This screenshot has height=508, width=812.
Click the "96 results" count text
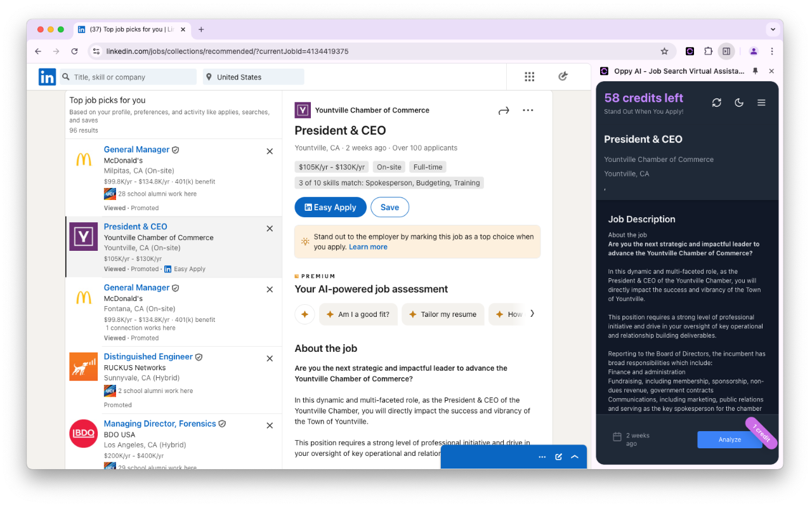click(84, 130)
